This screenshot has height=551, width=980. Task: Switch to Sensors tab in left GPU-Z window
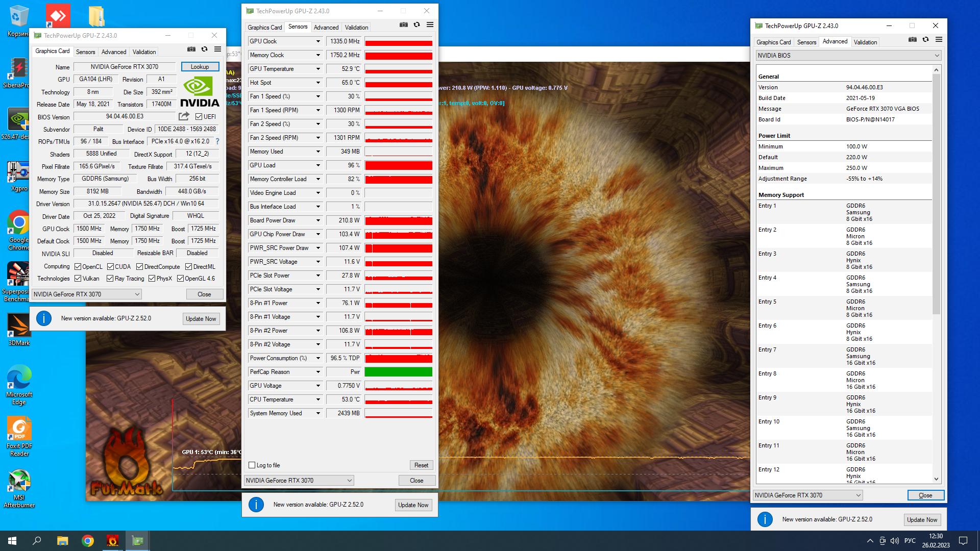(x=85, y=52)
